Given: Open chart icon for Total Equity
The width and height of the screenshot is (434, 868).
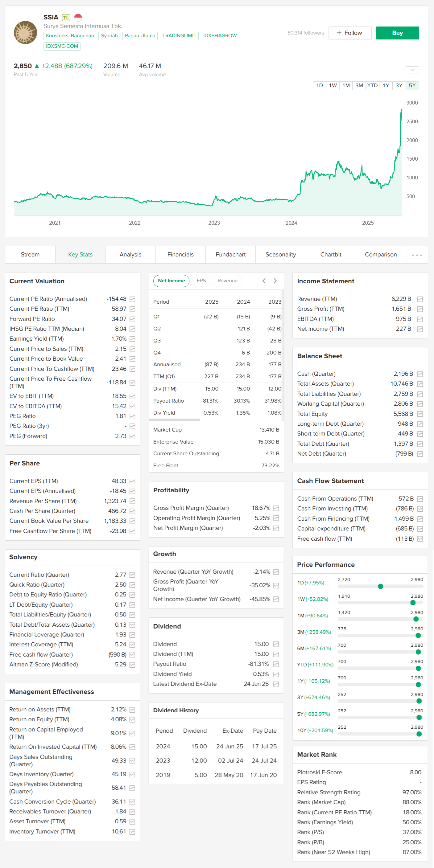Looking at the screenshot, I should coord(420,414).
